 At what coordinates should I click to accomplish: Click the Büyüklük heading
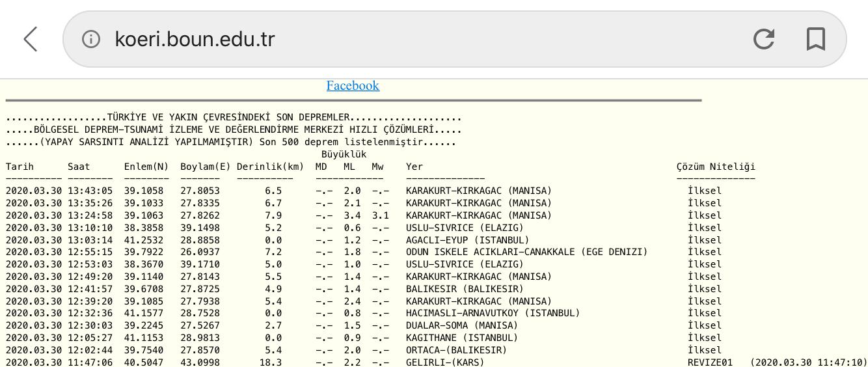click(344, 154)
